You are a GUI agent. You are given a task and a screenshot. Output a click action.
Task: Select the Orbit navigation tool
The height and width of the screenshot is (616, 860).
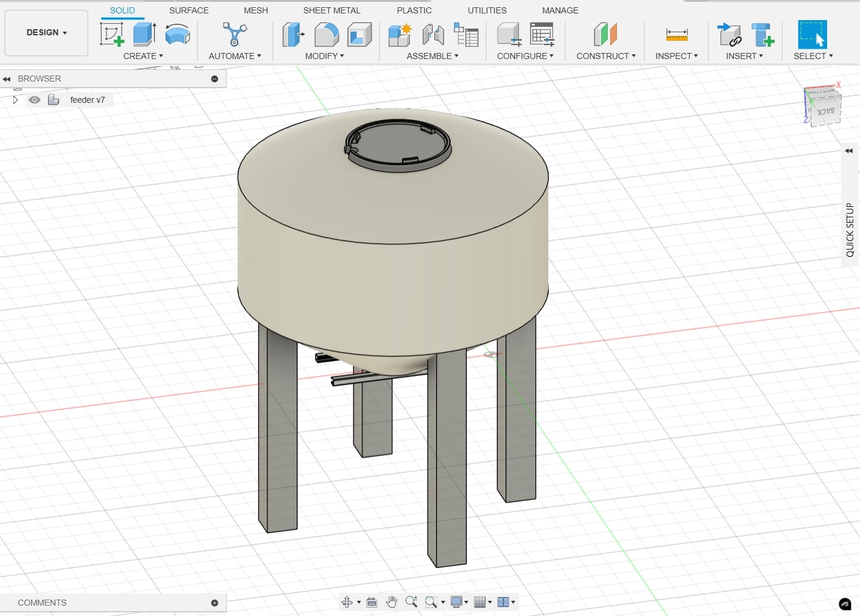(x=347, y=602)
